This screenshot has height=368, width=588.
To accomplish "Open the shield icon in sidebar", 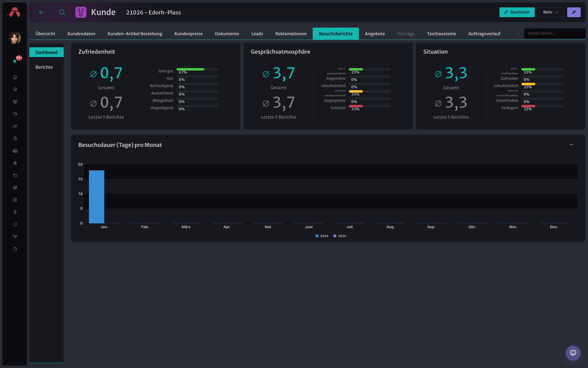I will pos(15,224).
